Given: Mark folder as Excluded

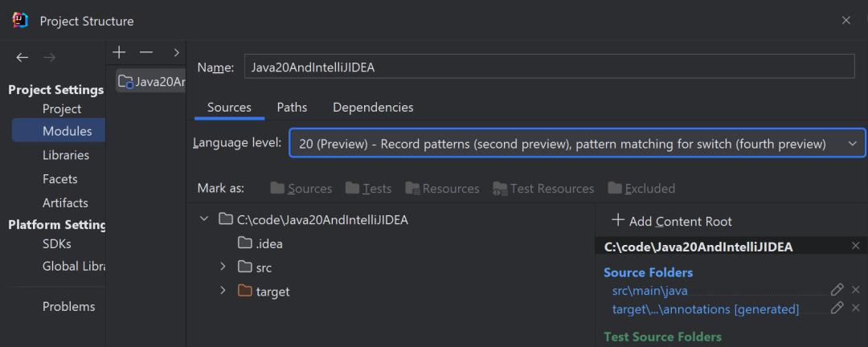Looking at the screenshot, I should click(x=641, y=189).
